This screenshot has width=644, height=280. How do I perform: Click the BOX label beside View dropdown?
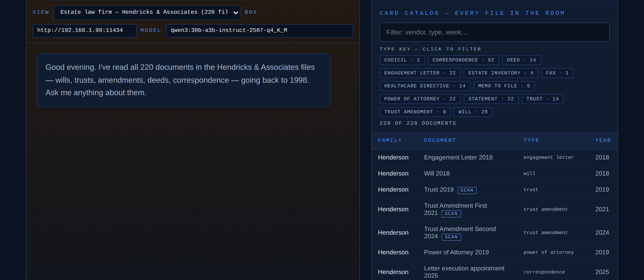tap(251, 12)
